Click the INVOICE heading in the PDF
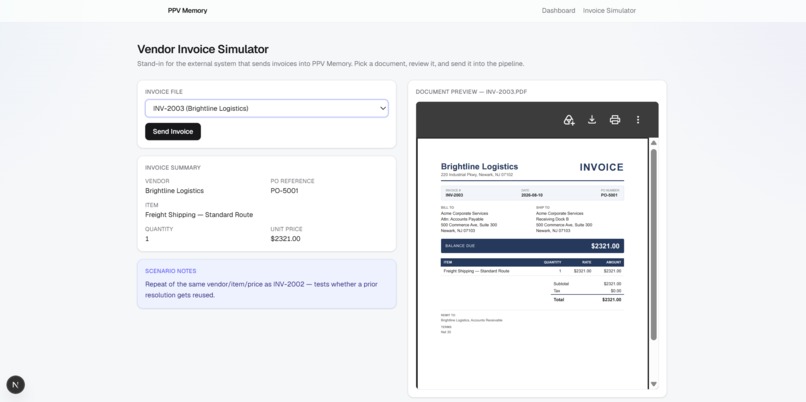The height and width of the screenshot is (402, 806). 601,167
